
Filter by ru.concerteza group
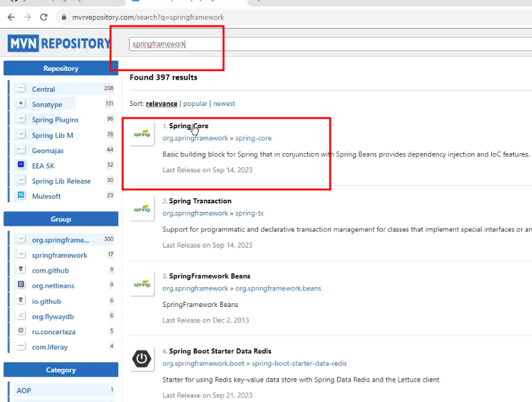click(x=54, y=332)
